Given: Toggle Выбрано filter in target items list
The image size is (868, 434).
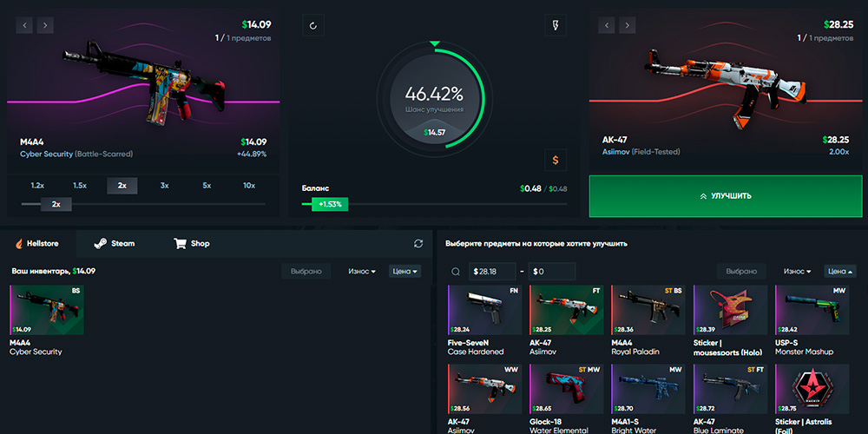Looking at the screenshot, I should [742, 271].
